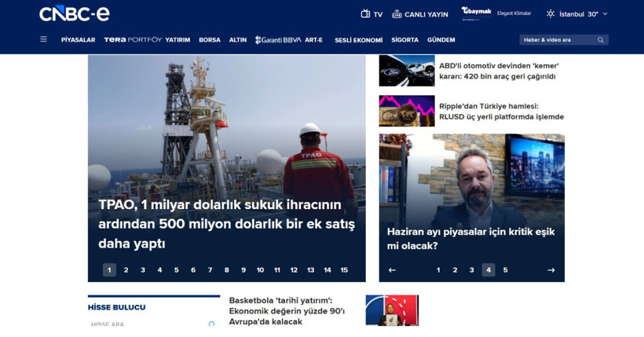The image size is (644, 337).
Task: Select main slider page 5
Action: pyautogui.click(x=177, y=270)
